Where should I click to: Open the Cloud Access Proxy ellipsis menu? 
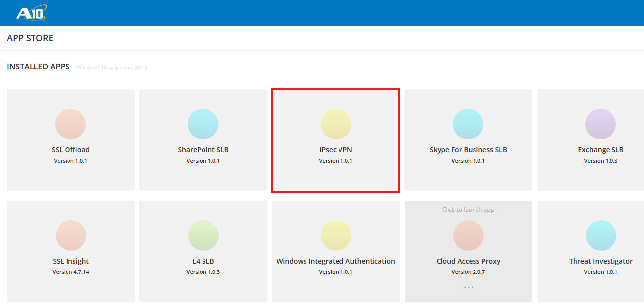pos(468,287)
